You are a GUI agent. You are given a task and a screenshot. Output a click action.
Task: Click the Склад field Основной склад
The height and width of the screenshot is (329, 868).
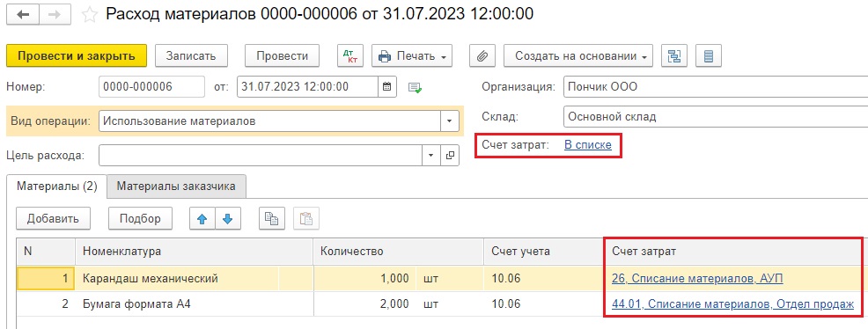click(x=715, y=117)
